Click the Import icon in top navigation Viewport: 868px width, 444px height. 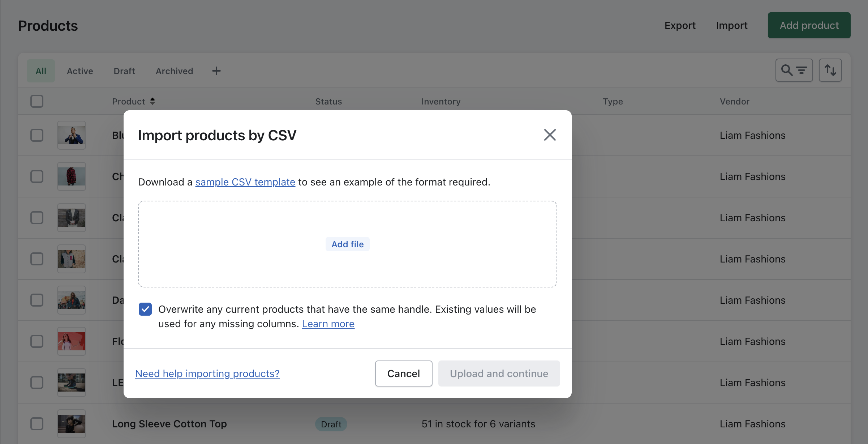click(x=732, y=25)
